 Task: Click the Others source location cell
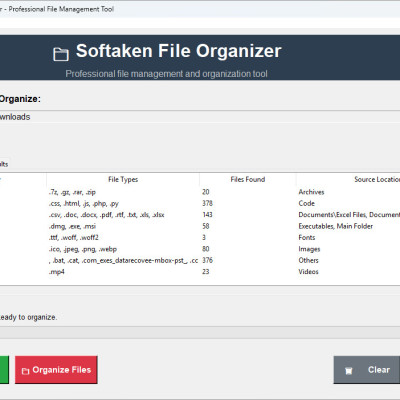pyautogui.click(x=308, y=260)
